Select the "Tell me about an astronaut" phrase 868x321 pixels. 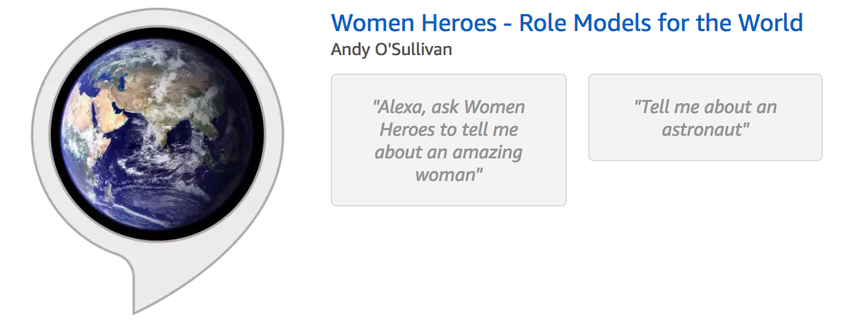[x=705, y=117]
